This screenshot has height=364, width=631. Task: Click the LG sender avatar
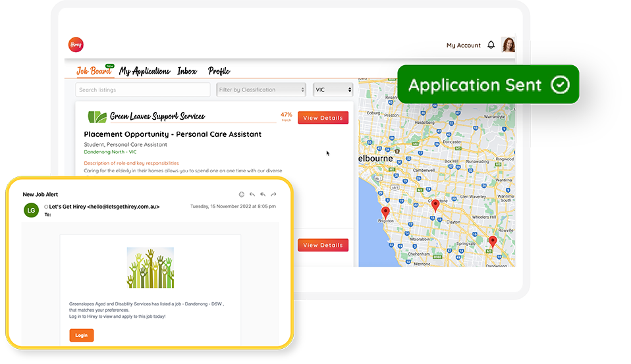(30, 210)
